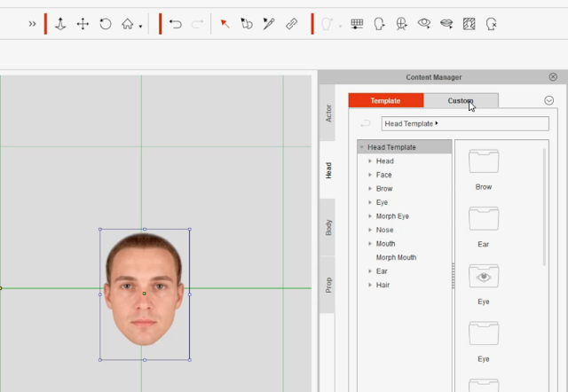The width and height of the screenshot is (568, 392).
Task: Click the face profile head icon
Action: click(379, 24)
